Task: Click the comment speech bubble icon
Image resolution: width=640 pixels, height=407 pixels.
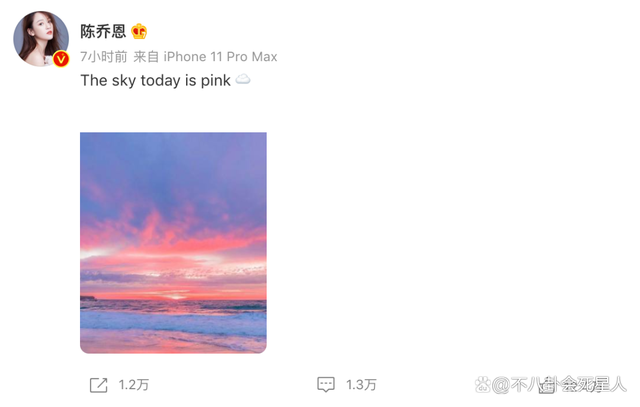Action: [326, 385]
